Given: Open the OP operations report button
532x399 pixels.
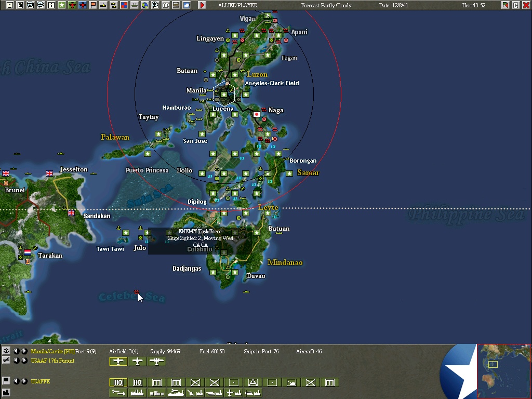Looking at the screenshot, I should tap(166, 5).
